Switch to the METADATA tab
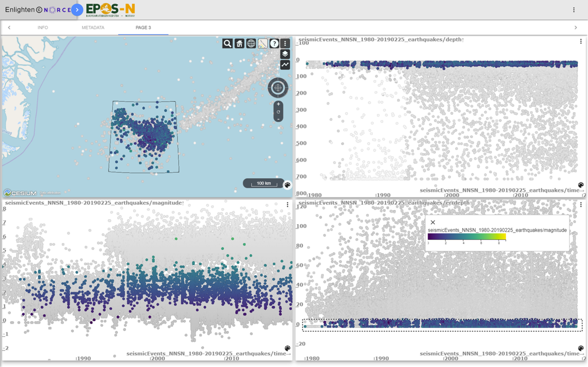588x367 pixels. pyautogui.click(x=93, y=28)
